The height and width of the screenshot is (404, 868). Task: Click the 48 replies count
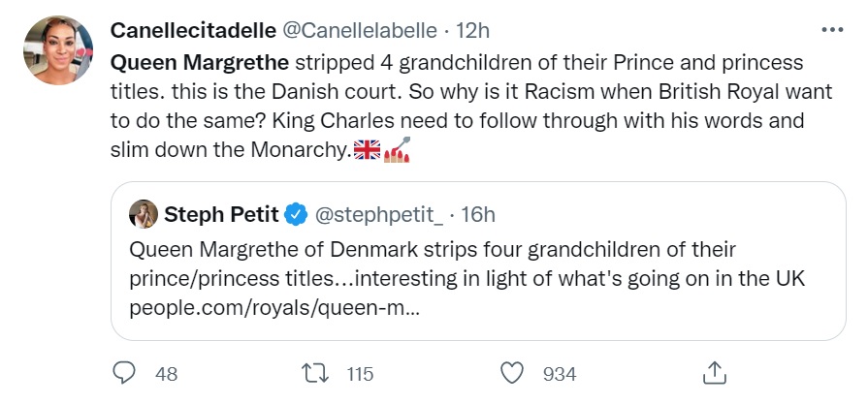(x=166, y=373)
